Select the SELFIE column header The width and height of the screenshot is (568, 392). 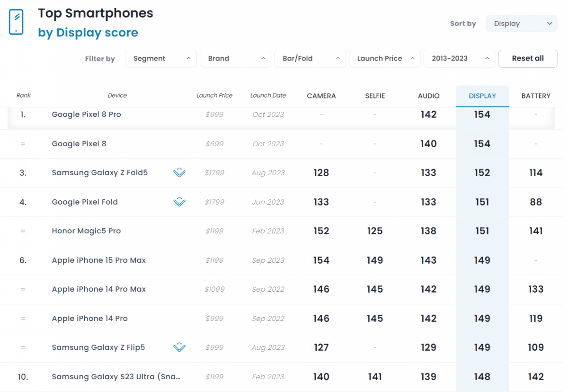pyautogui.click(x=375, y=96)
